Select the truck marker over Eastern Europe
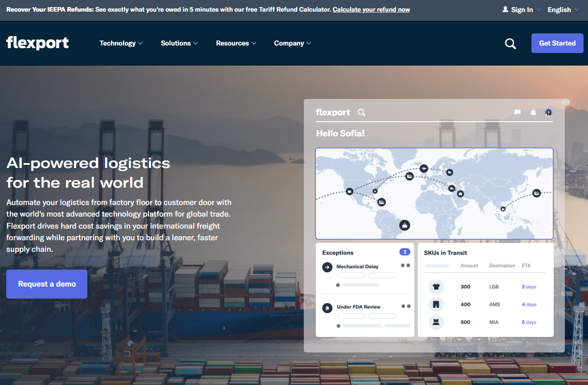588x385 pixels. pyautogui.click(x=449, y=172)
